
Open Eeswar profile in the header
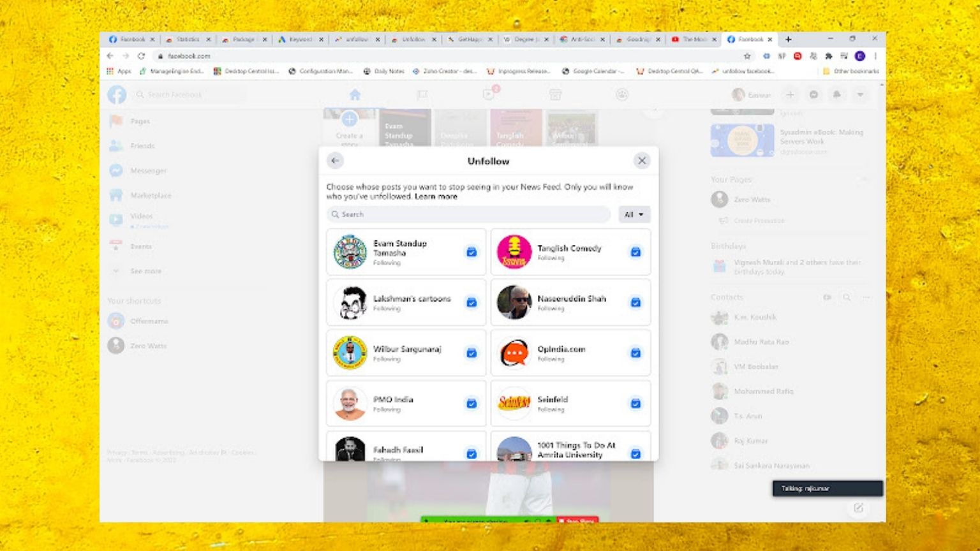(752, 94)
